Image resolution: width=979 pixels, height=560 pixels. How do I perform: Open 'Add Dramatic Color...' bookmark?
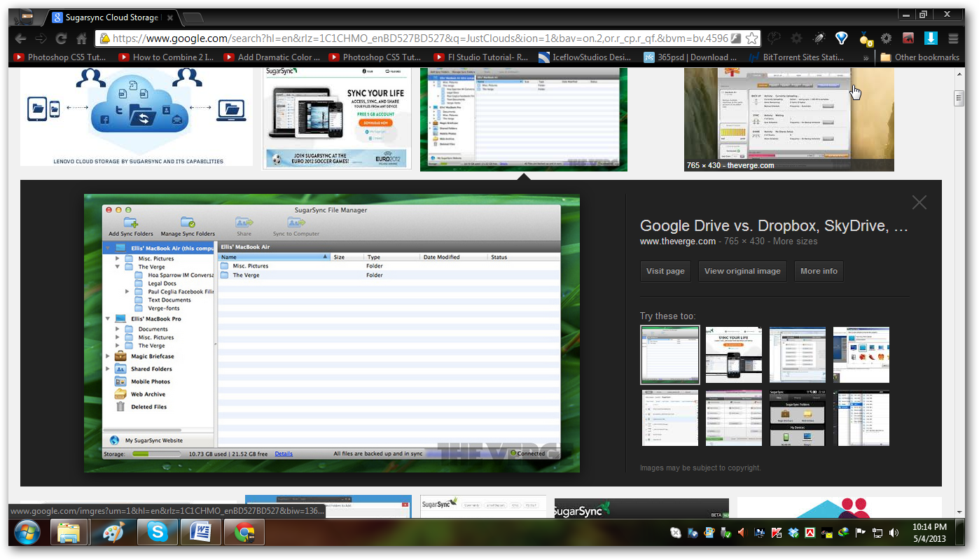[271, 57]
